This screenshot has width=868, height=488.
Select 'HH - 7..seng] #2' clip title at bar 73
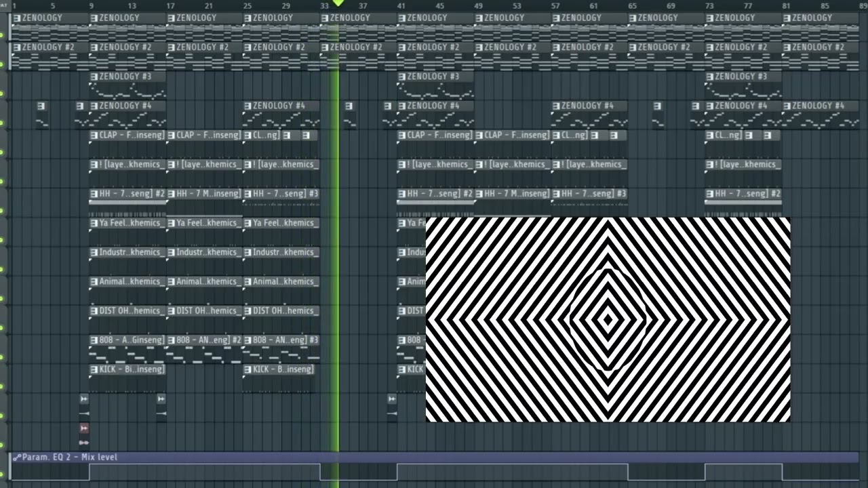click(748, 194)
